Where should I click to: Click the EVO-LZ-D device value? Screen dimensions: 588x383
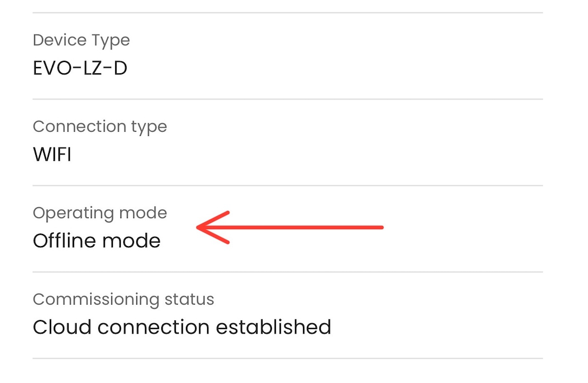pos(80,68)
